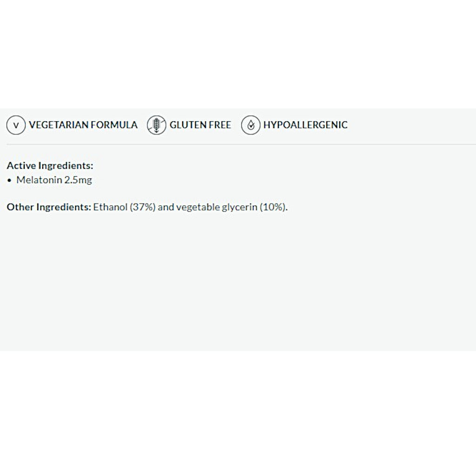Select the GLUTEN FREE label text

tap(200, 125)
